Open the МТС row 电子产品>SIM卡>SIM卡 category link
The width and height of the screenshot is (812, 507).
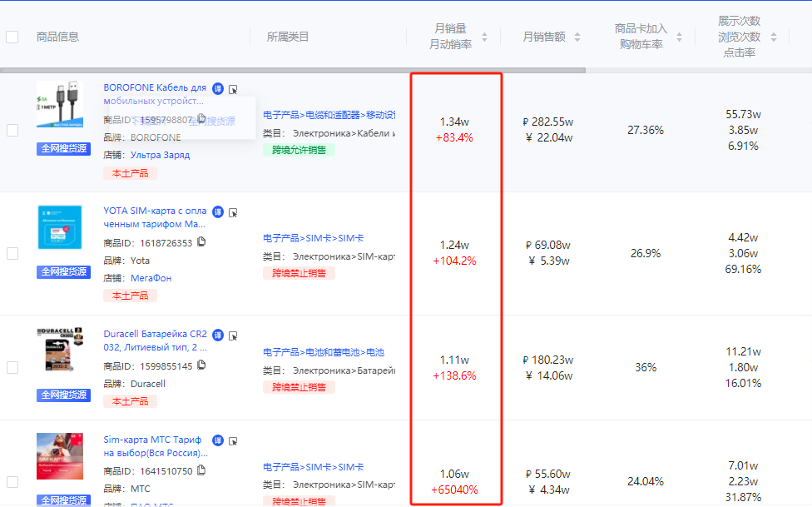coord(314,467)
